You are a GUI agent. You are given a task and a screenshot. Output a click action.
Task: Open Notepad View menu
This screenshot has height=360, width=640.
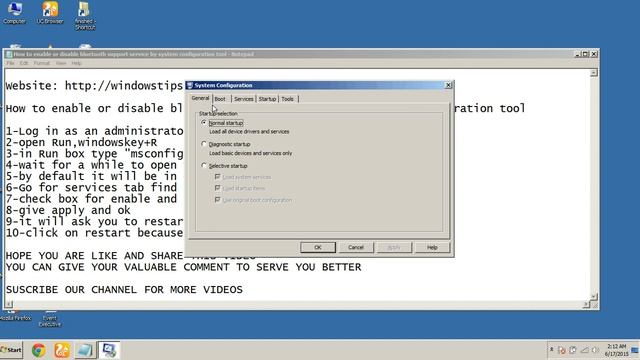coord(61,63)
